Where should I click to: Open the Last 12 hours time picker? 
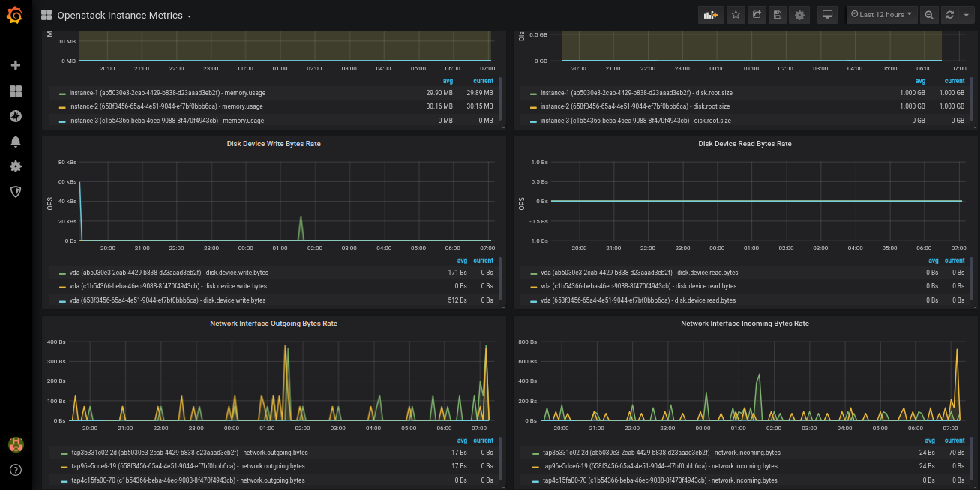pyautogui.click(x=882, y=15)
